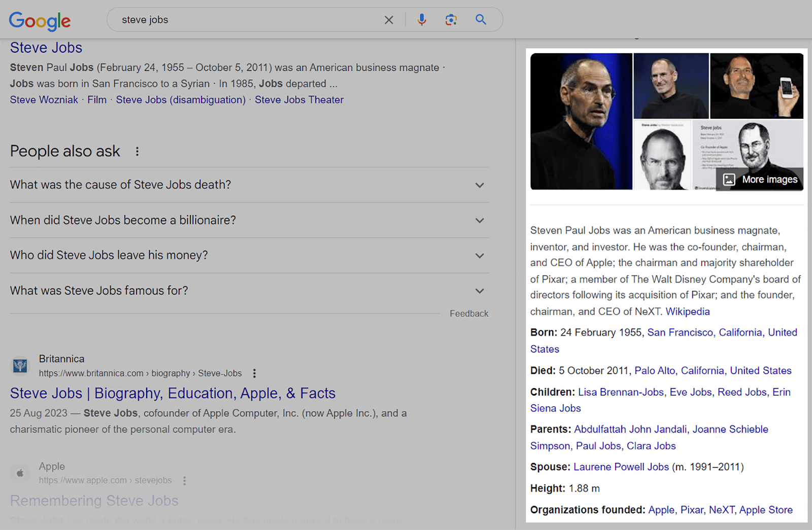Viewport: 812px width, 530px height.
Task: Start voice search with the microphone icon
Action: (x=421, y=20)
